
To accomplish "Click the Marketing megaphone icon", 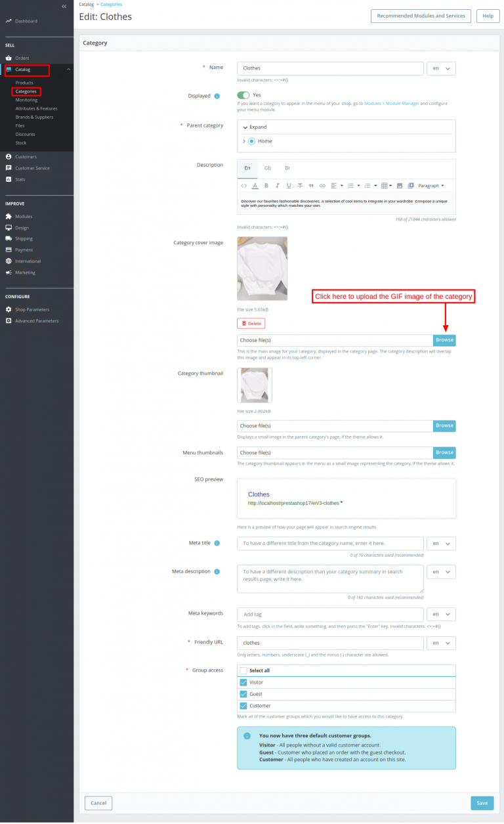I will pyautogui.click(x=9, y=272).
